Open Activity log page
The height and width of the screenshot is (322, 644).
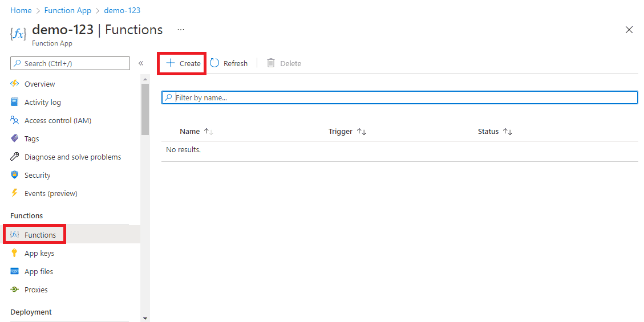pos(43,102)
